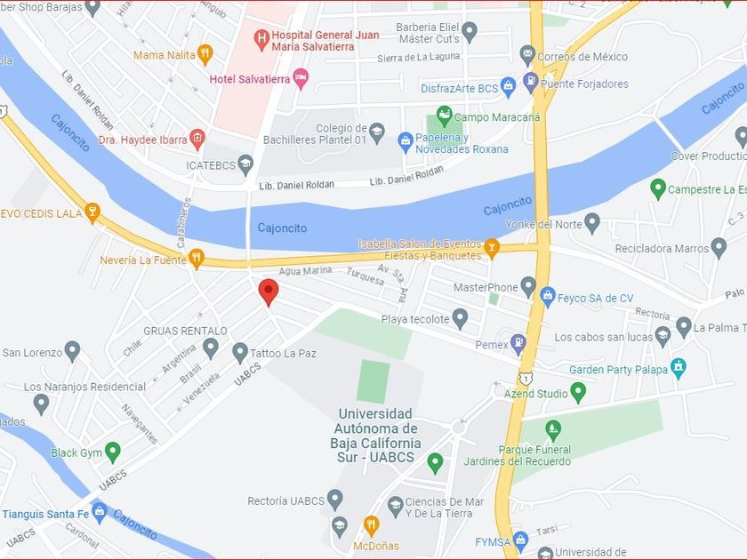Select the Correos de México mail icon
Screen dimensions: 747x560
pyautogui.click(x=526, y=56)
